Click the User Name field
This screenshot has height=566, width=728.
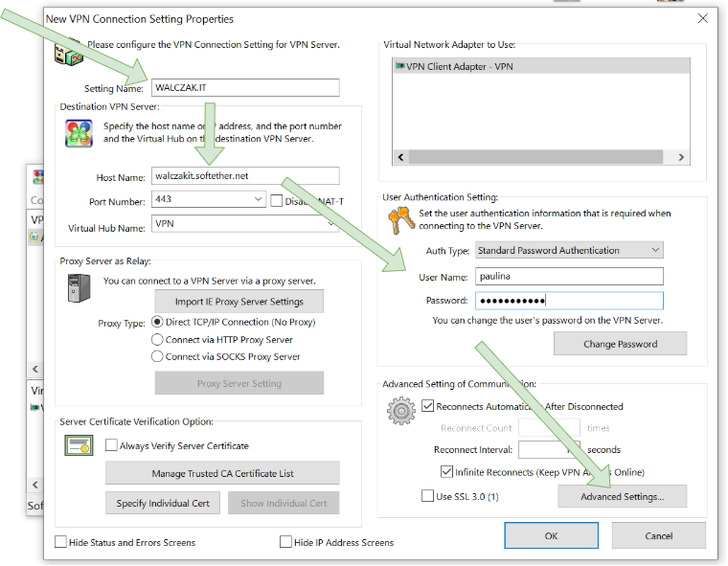click(x=569, y=276)
